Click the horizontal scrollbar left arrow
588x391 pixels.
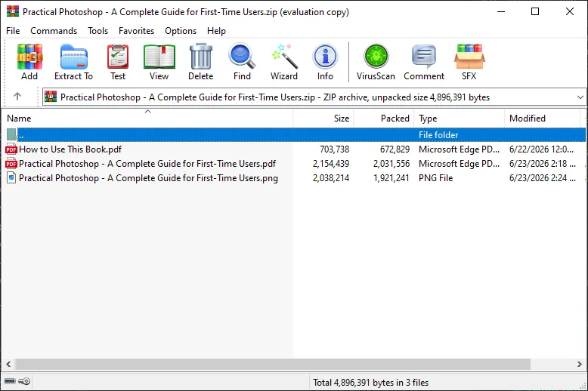(8, 364)
